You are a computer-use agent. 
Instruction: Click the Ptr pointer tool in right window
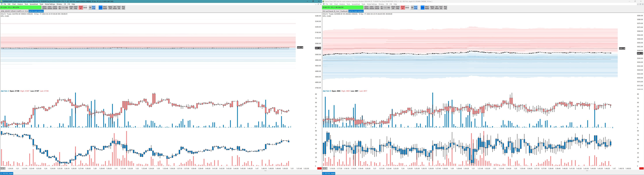412,8
